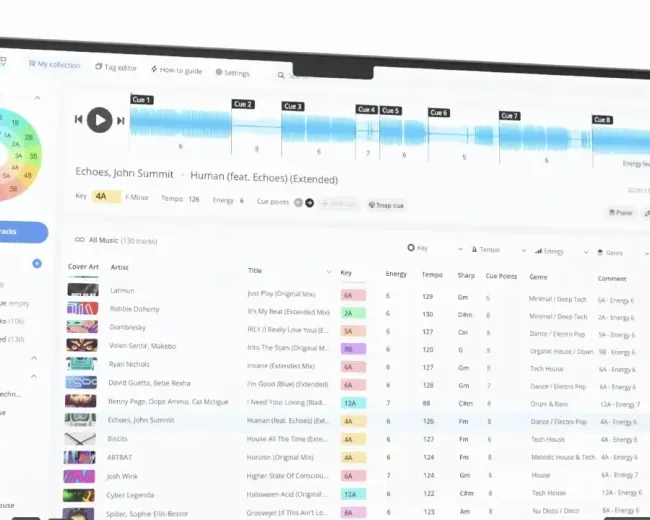Click the blue plus icon in the sidebar
The image size is (650, 520).
pyautogui.click(x=37, y=263)
